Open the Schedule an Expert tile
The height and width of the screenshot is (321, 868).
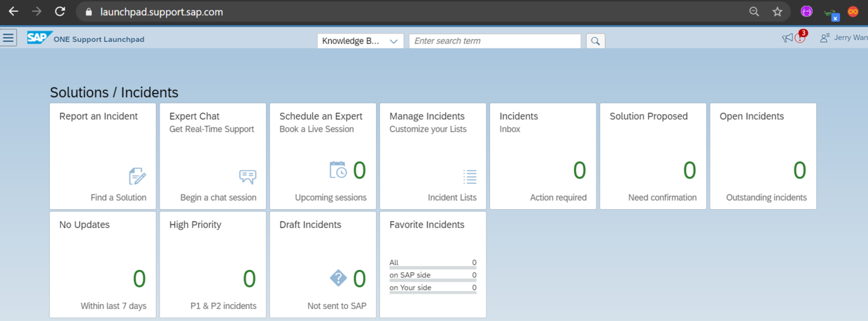click(323, 156)
